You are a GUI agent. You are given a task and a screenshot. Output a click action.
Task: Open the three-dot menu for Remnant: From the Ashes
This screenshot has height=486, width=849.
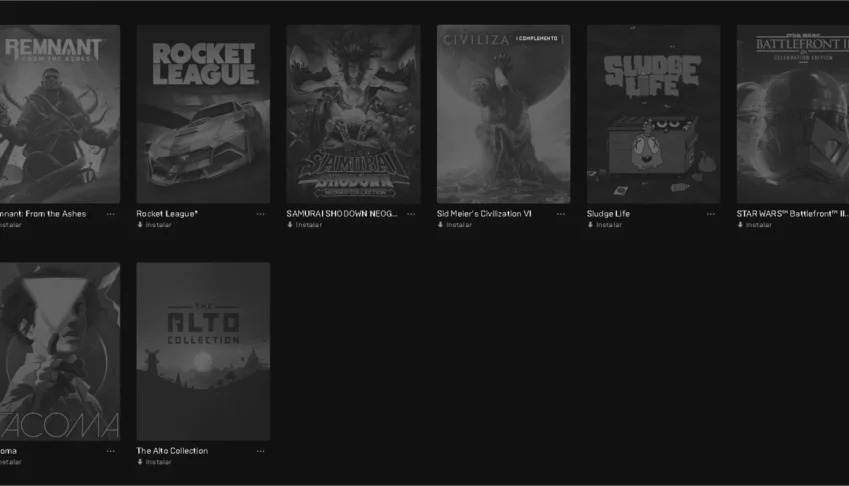click(x=110, y=214)
